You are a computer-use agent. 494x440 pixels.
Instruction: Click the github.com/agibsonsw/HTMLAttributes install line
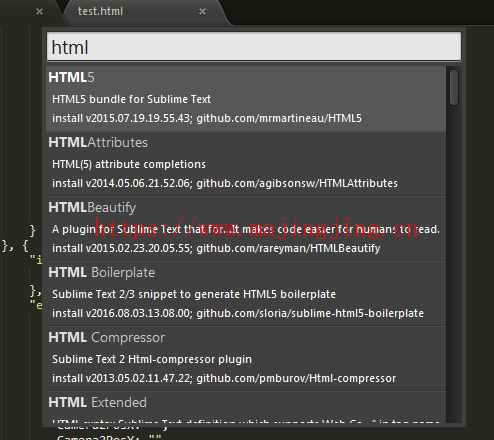coord(225,183)
